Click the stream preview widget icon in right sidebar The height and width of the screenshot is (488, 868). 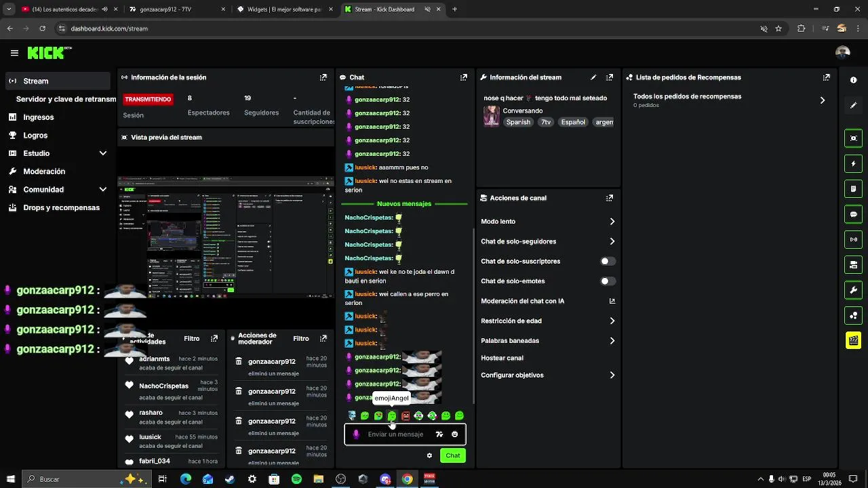point(853,138)
